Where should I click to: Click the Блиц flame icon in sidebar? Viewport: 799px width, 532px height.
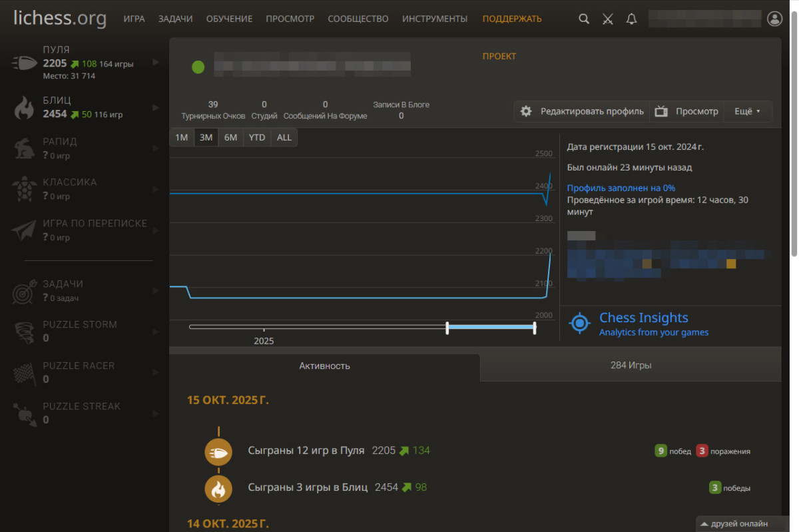point(25,107)
